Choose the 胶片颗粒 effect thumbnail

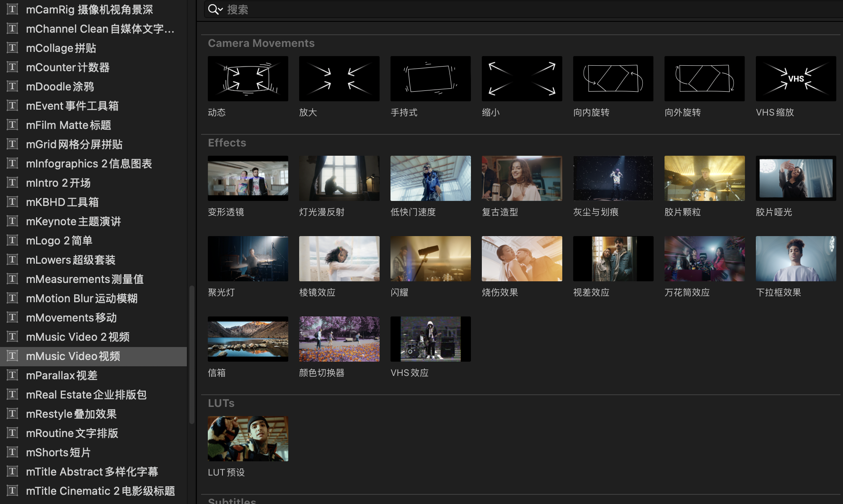[705, 178]
